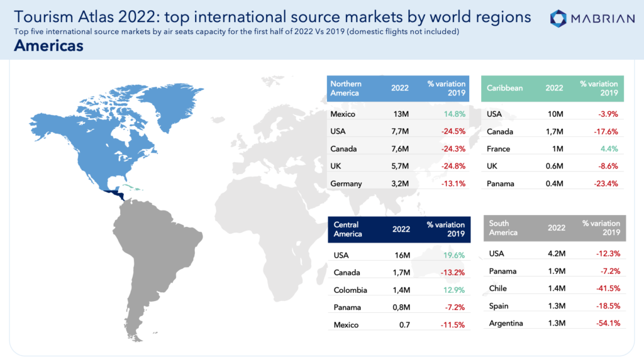Viewport: 644px width, 362px height.
Task: Click Germany's -13.1% variation value
Action: tap(453, 184)
